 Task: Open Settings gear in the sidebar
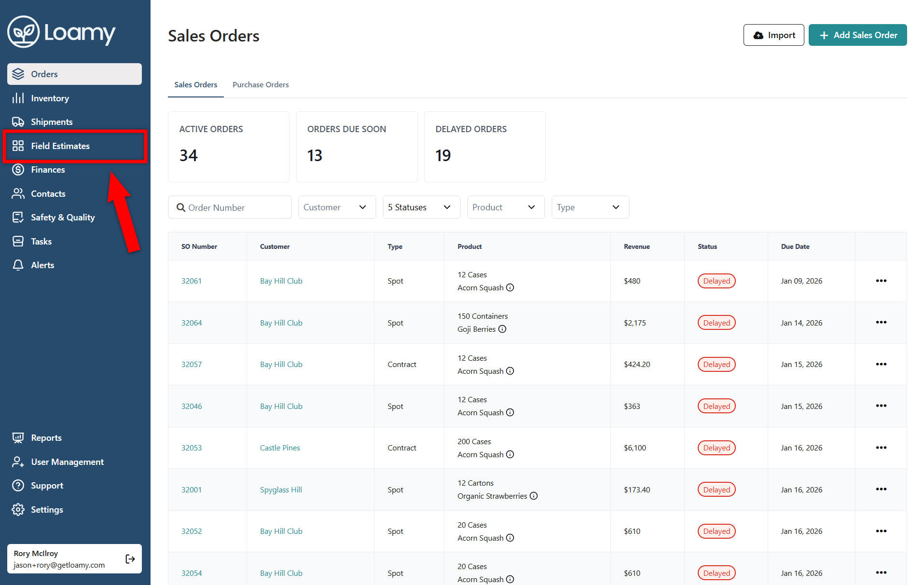click(x=18, y=509)
